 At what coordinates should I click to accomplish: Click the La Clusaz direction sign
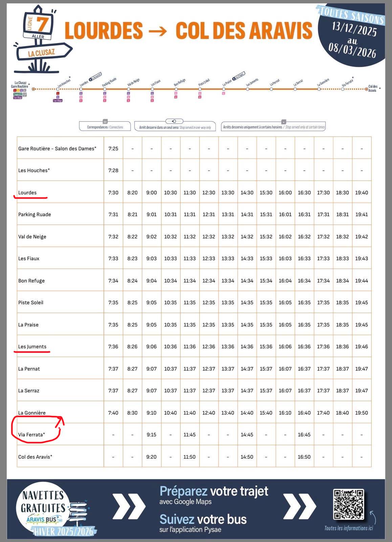(44, 53)
